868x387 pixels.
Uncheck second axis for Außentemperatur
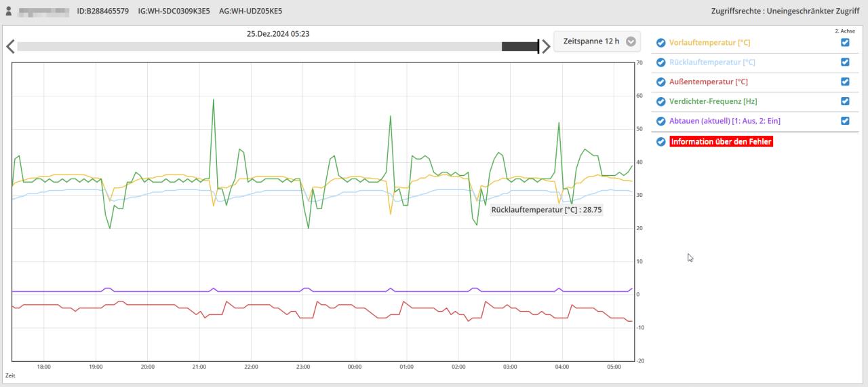tap(845, 81)
